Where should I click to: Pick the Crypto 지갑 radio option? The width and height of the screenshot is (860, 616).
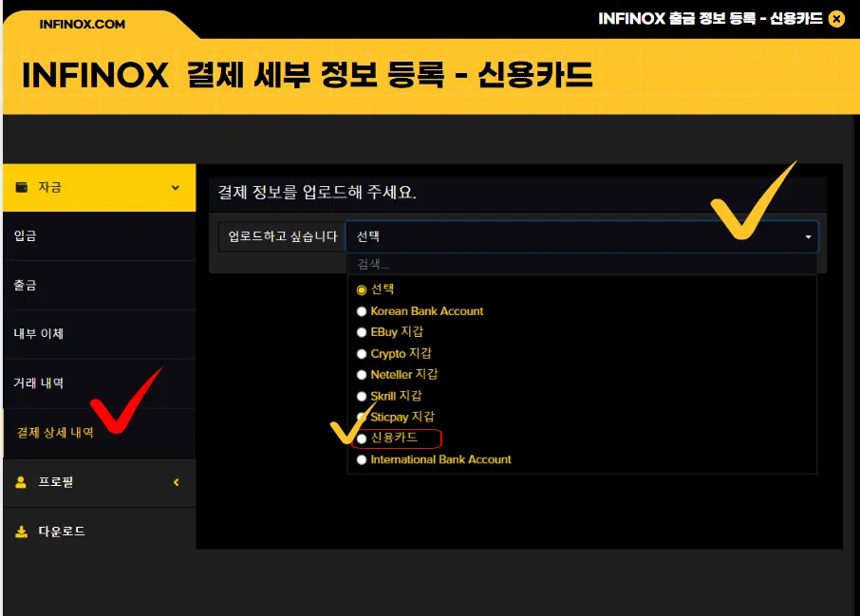coord(362,354)
